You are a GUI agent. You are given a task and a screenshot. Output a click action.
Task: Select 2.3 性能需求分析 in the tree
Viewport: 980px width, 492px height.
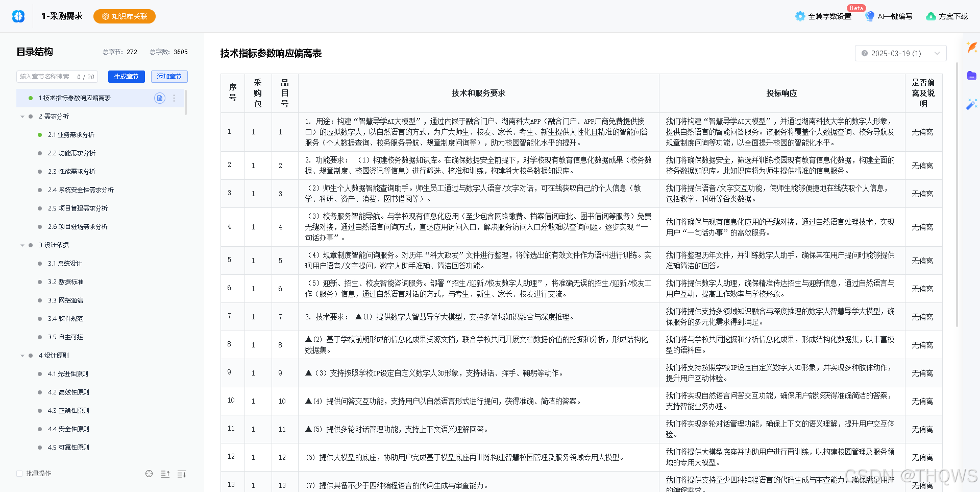coord(71,172)
